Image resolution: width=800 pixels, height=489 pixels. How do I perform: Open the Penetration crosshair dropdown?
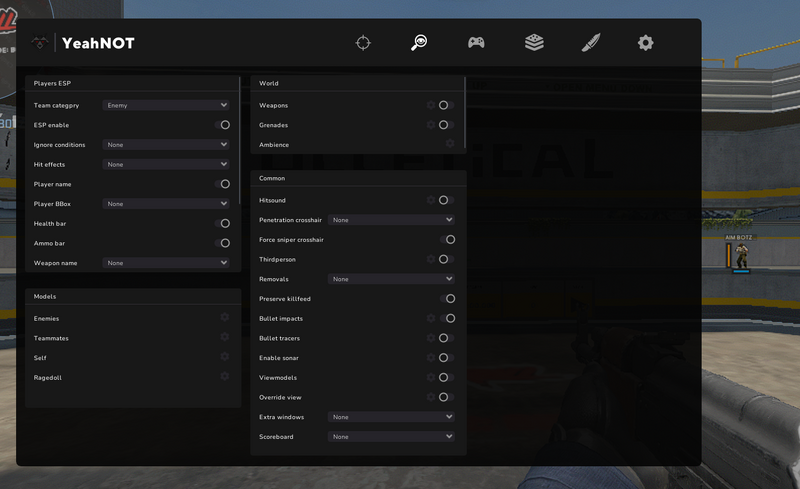(391, 220)
